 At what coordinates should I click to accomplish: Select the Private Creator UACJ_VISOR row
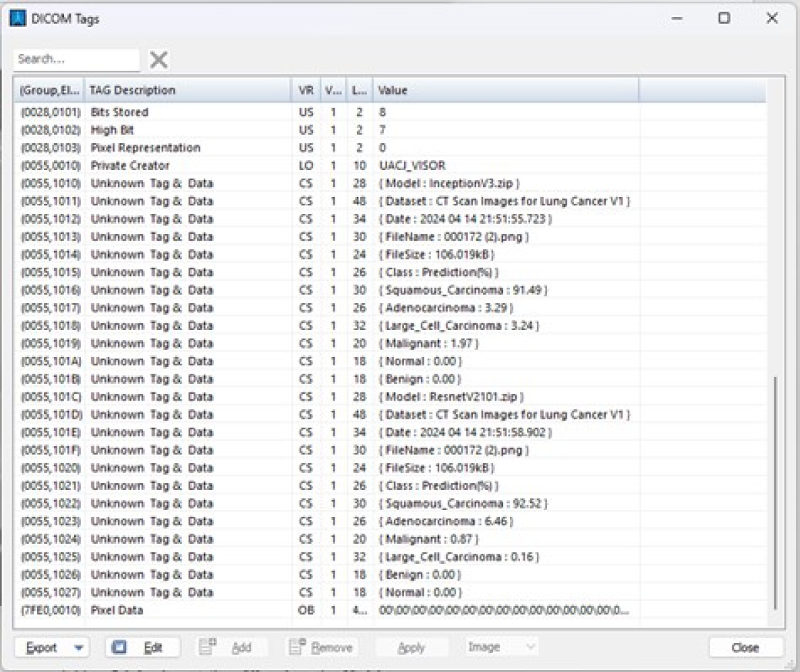[x=270, y=166]
